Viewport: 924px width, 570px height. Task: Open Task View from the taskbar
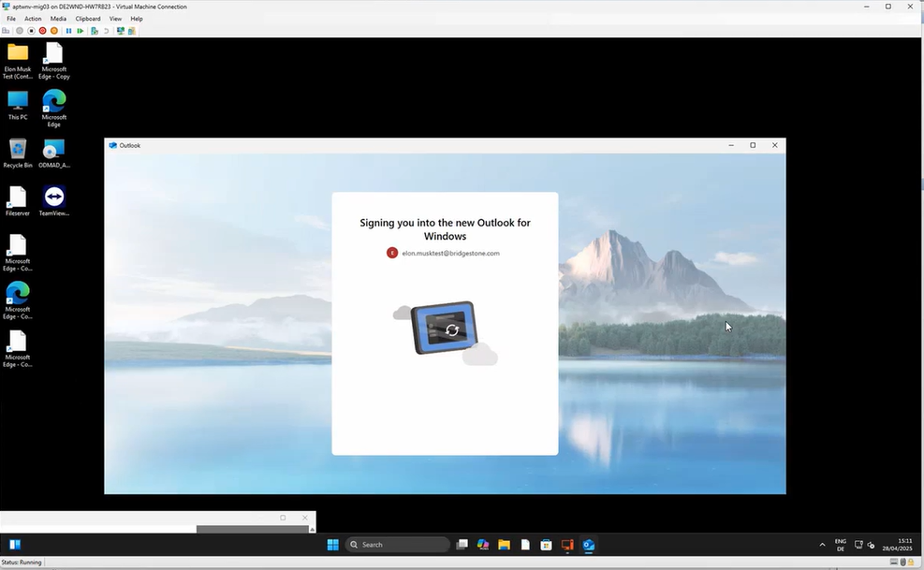(x=462, y=545)
